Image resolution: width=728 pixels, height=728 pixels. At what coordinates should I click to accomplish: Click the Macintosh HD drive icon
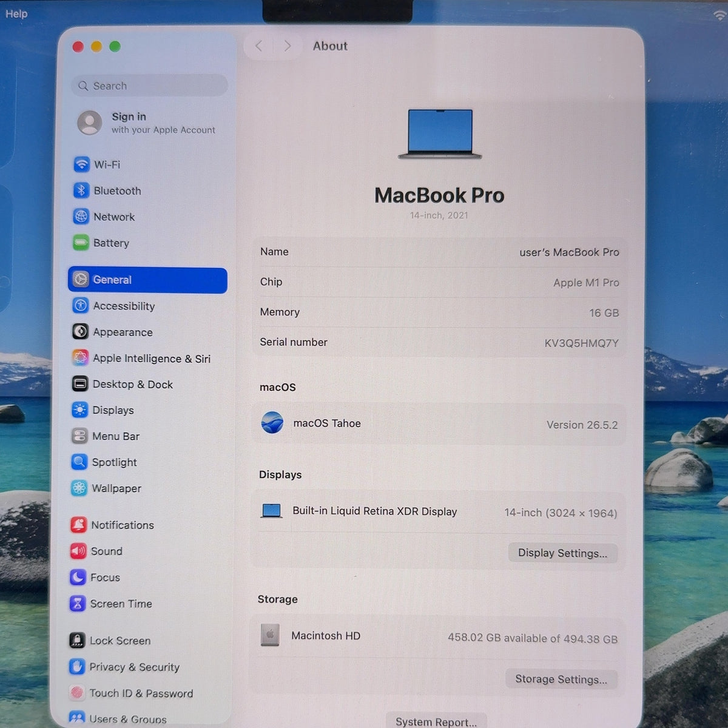pyautogui.click(x=270, y=635)
